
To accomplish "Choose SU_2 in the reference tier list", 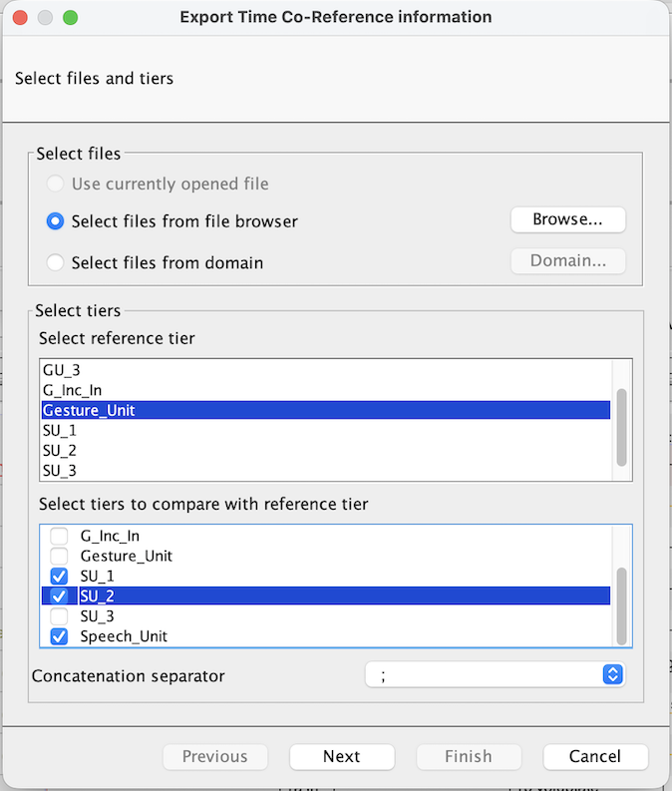I will (60, 450).
